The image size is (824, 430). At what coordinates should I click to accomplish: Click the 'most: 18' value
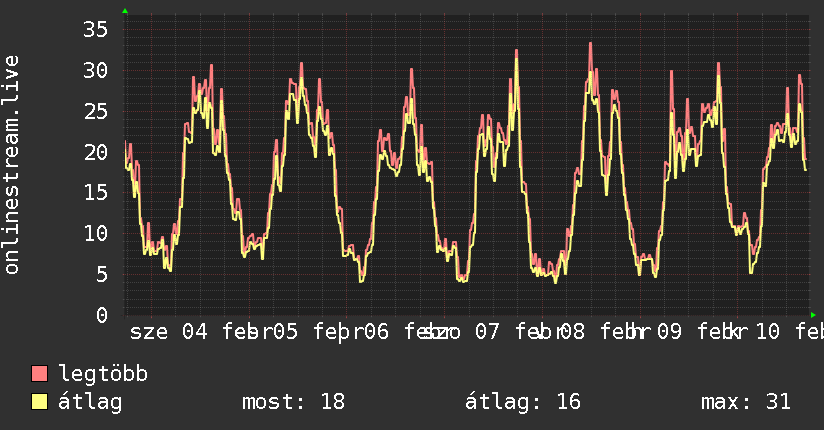coord(293,402)
